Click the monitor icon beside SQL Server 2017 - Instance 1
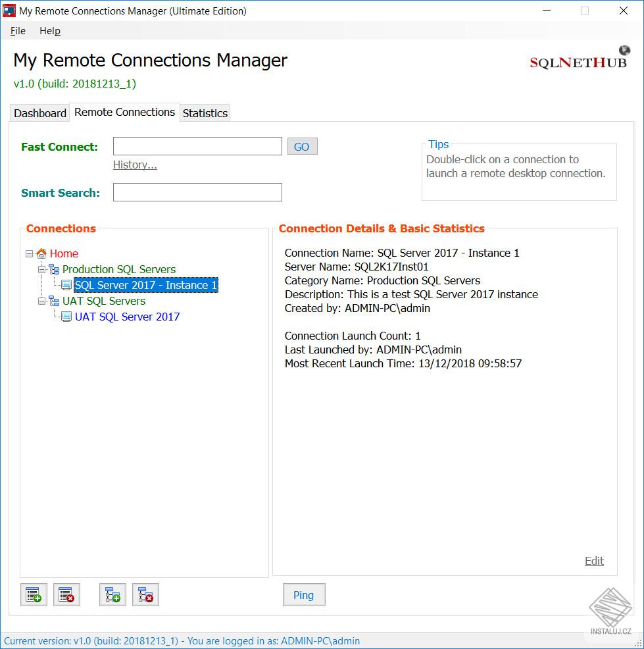This screenshot has width=644, height=649. (x=66, y=285)
